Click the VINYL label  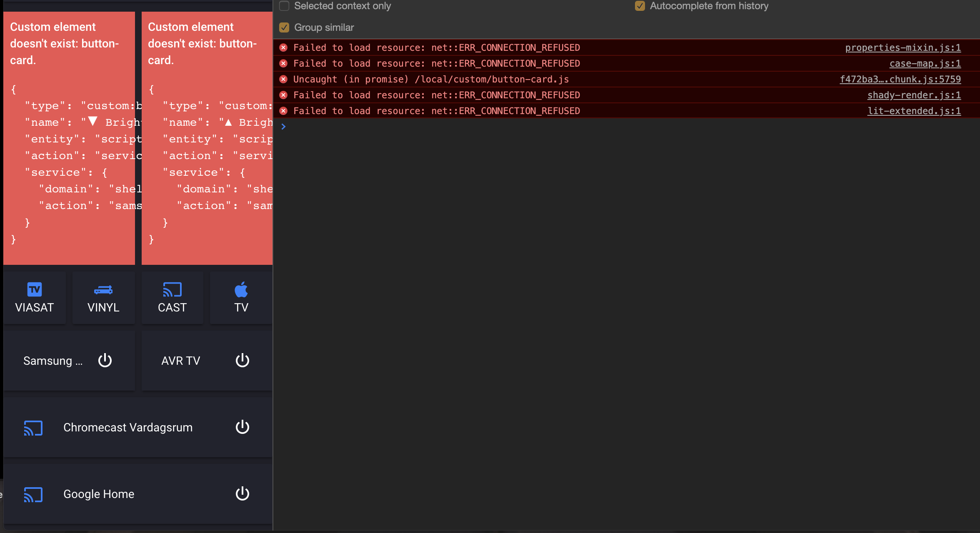tap(103, 308)
